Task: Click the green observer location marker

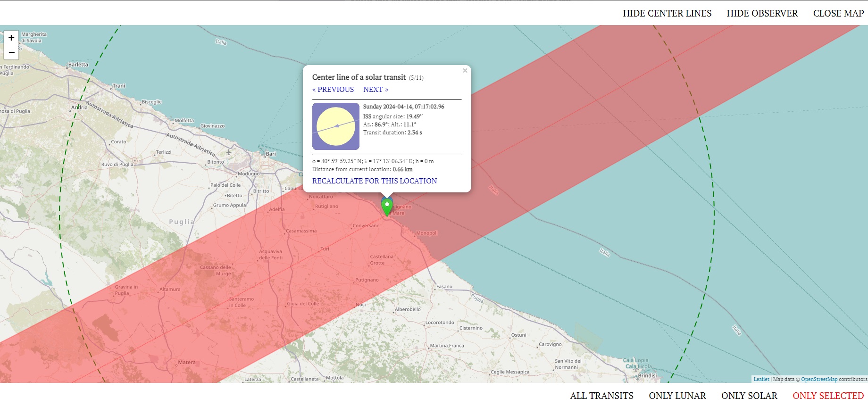Action: 387,206
